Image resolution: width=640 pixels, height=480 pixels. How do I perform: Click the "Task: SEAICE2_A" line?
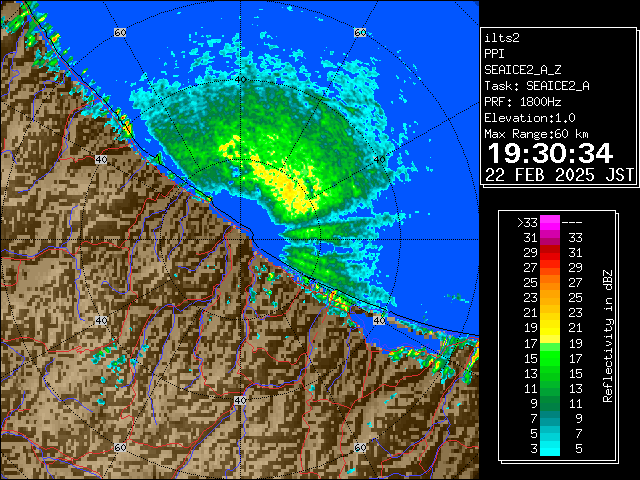coord(537,86)
